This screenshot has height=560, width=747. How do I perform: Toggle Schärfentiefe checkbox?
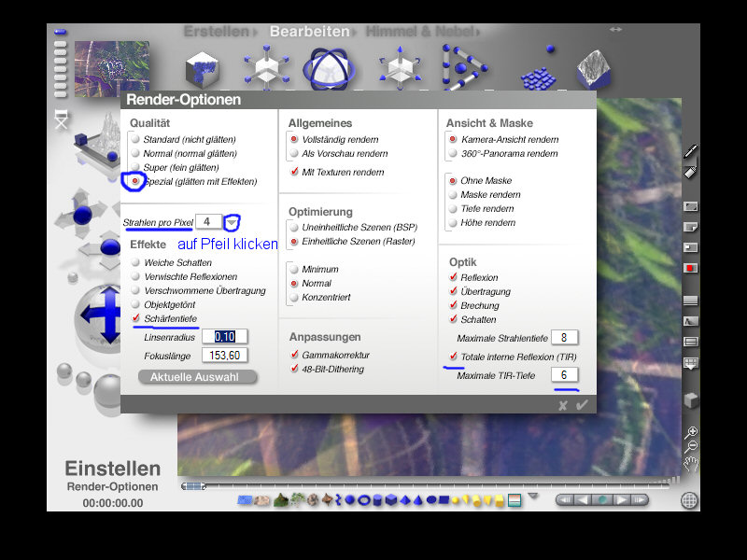pos(135,318)
